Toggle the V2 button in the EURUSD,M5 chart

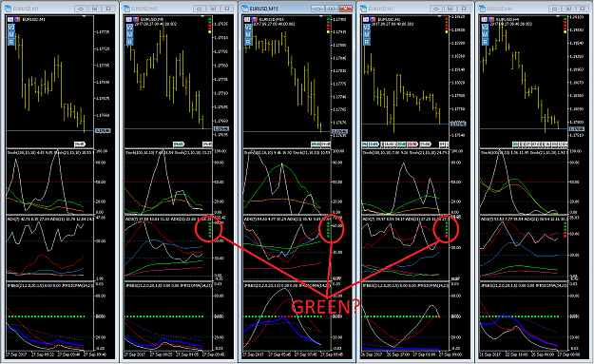tap(129, 28)
